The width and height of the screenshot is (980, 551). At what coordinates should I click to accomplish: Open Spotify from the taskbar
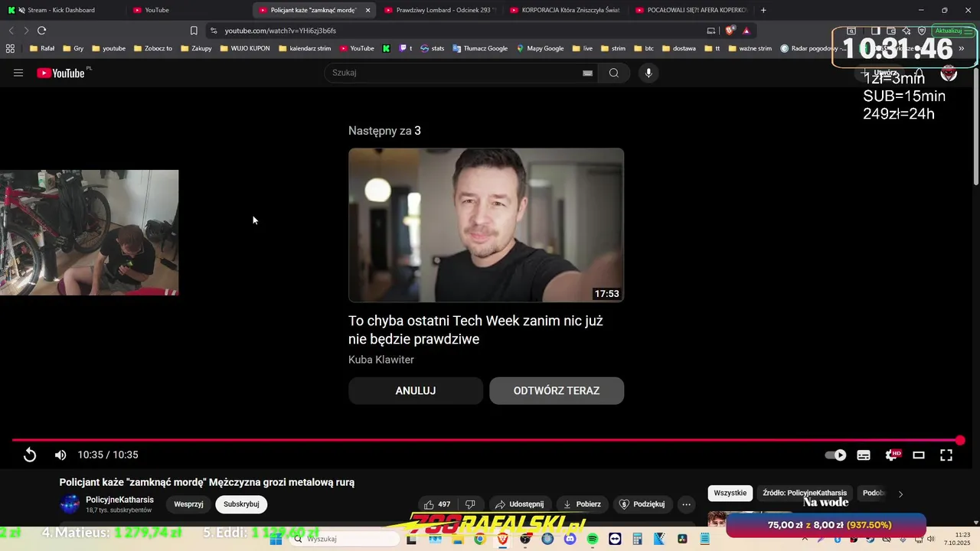point(593,539)
